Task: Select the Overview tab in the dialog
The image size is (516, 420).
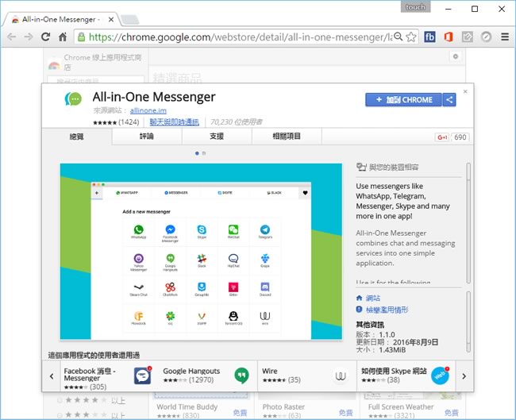Action: click(77, 137)
